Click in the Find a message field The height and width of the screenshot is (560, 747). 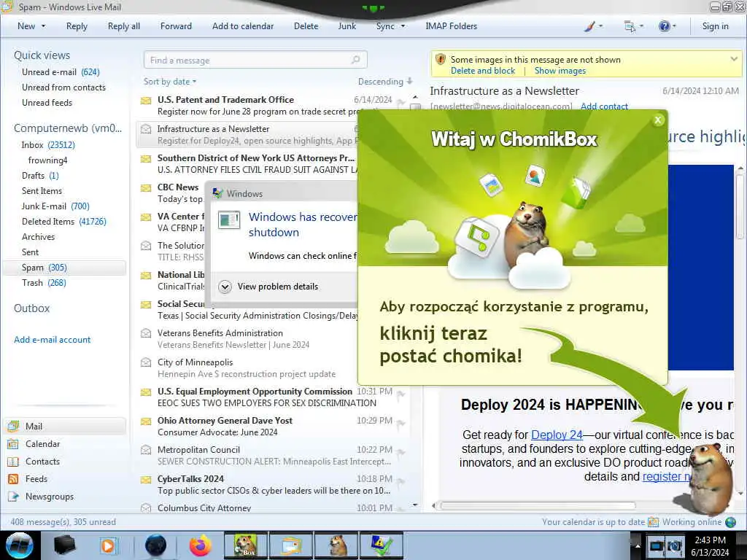[x=255, y=60]
